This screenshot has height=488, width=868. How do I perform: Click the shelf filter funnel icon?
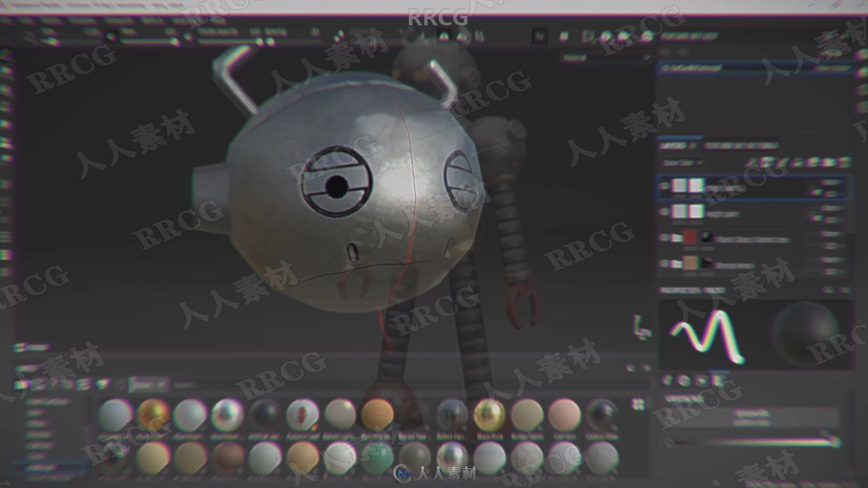(x=104, y=384)
